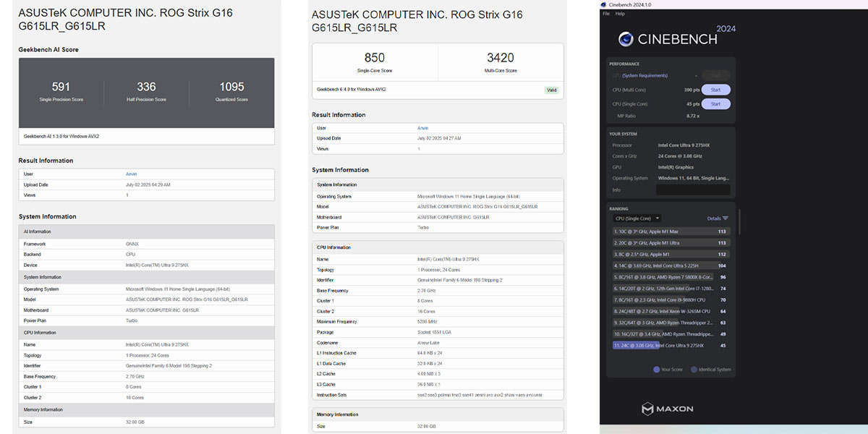868x434 pixels.
Task: Click 'Geekbench 6.4.0 for Windows AVX2' text
Action: [x=352, y=90]
